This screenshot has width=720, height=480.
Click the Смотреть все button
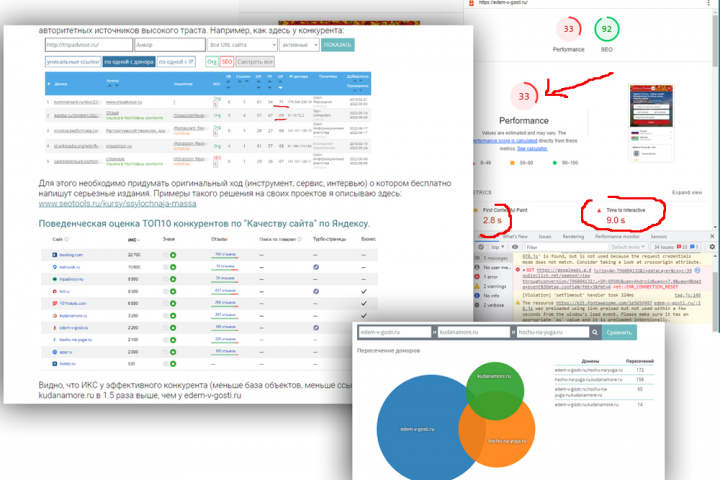tap(255, 62)
